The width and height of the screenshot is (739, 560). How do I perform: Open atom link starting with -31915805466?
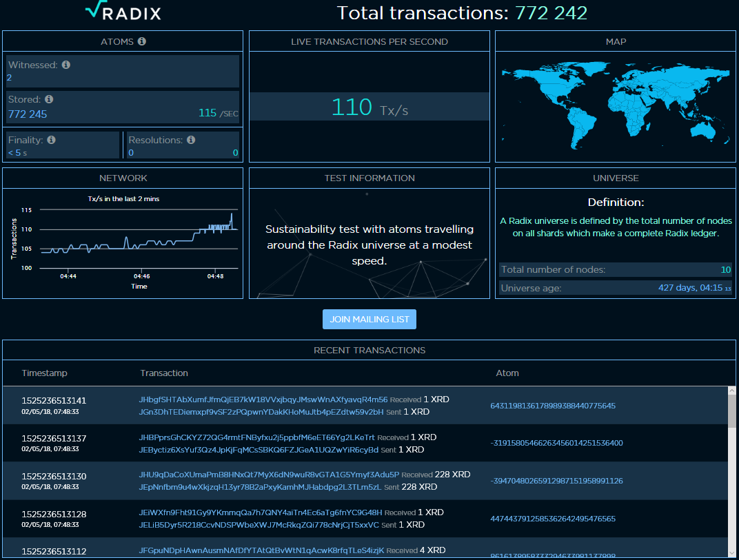pos(556,443)
